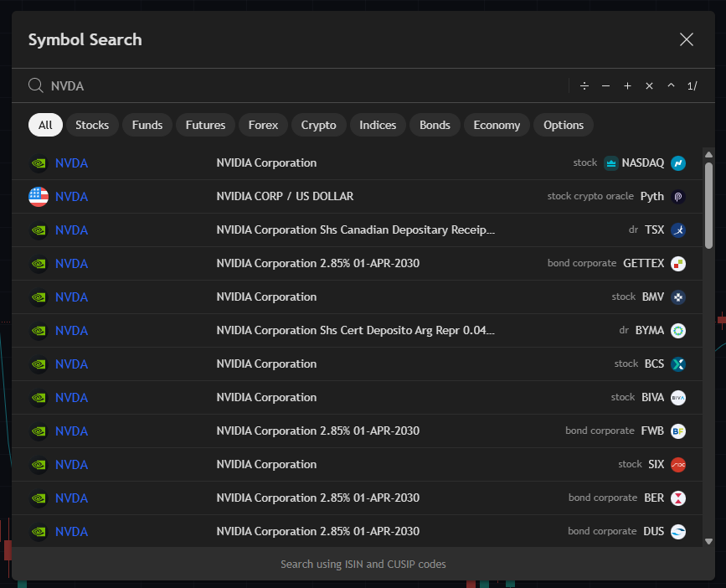This screenshot has width=726, height=588.
Task: Click the minus operator icon
Action: click(x=605, y=86)
